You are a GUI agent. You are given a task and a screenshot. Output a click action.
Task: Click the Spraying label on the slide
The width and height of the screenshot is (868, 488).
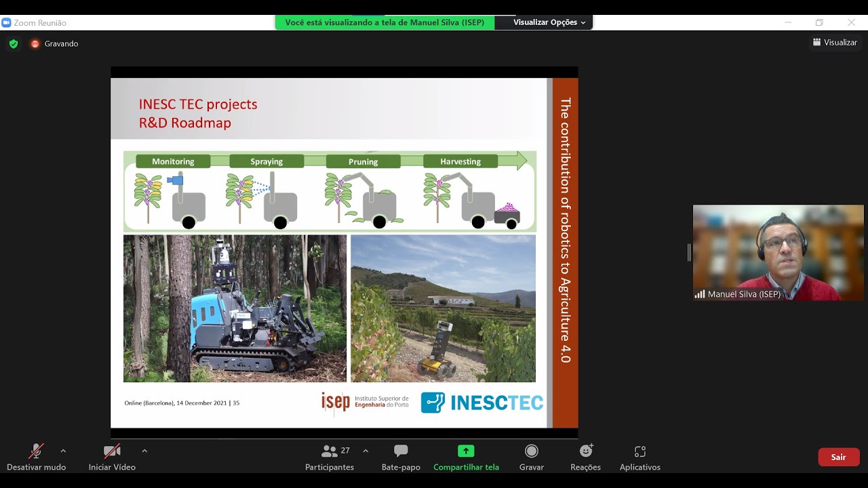[x=267, y=161]
